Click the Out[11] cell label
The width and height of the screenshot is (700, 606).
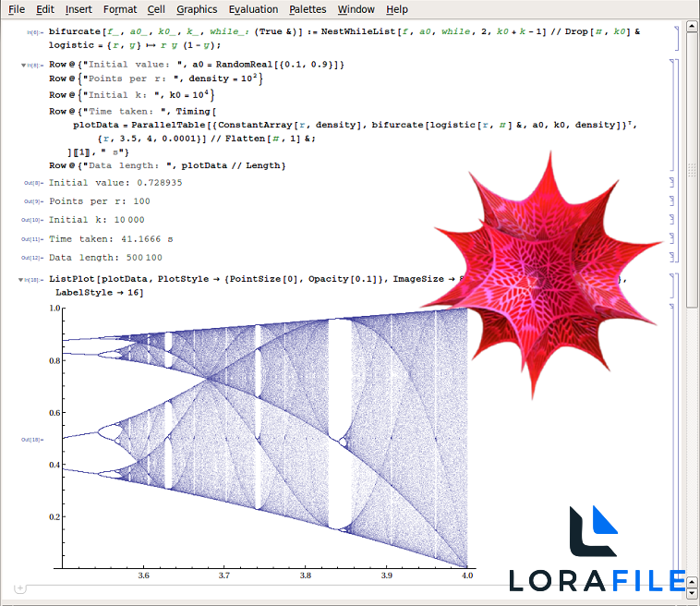(32, 239)
